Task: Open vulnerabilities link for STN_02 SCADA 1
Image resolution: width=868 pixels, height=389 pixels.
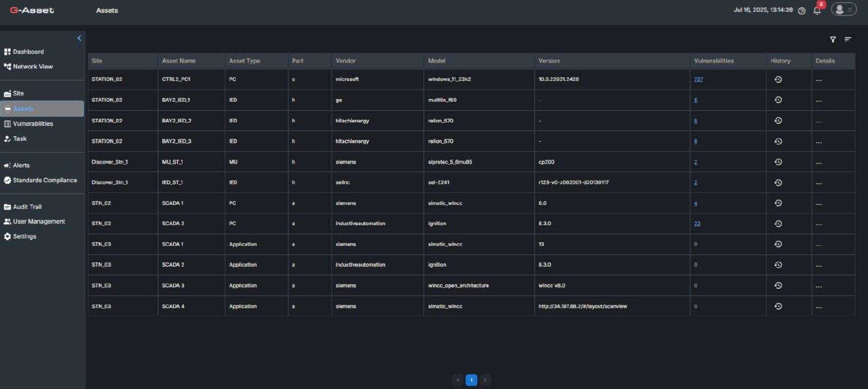Action: point(695,203)
